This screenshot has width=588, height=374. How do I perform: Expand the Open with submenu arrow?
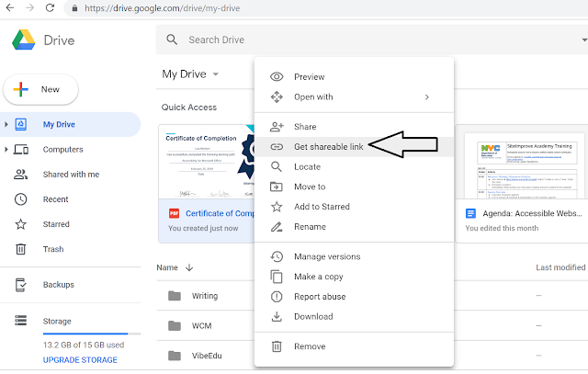point(426,96)
